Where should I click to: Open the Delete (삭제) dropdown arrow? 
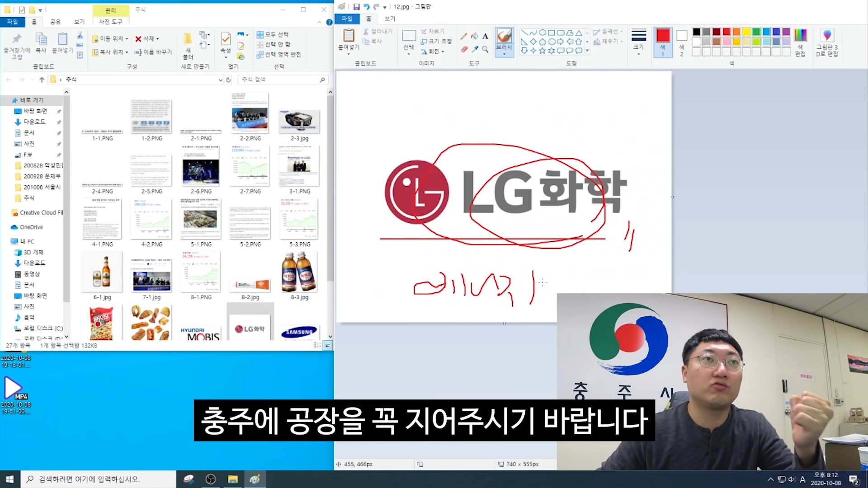157,39
